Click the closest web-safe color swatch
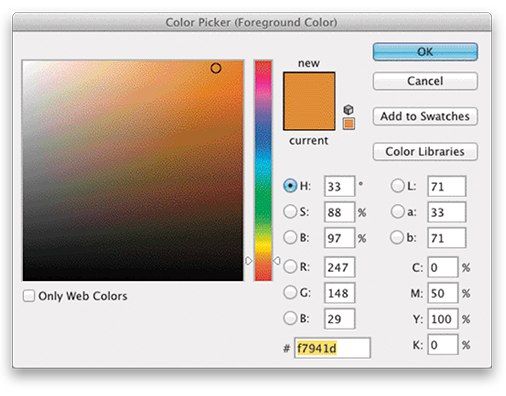Viewport: 506px width, 396px height. [349, 124]
